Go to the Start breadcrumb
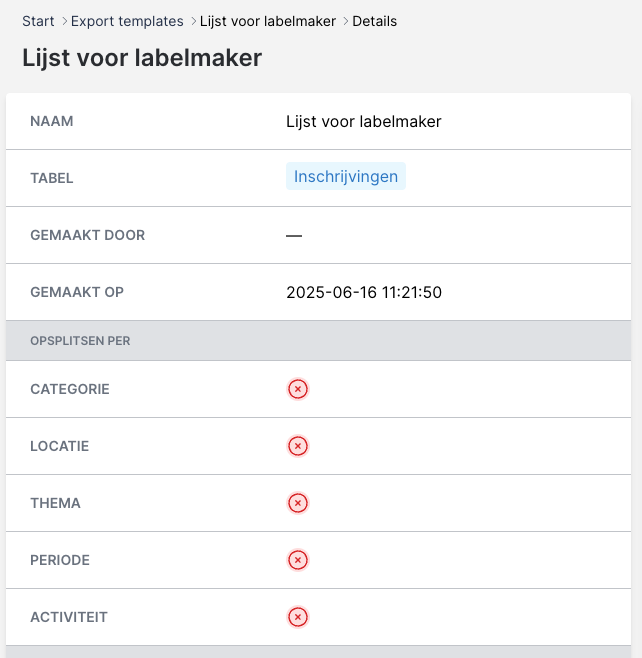This screenshot has height=658, width=642. [x=38, y=21]
